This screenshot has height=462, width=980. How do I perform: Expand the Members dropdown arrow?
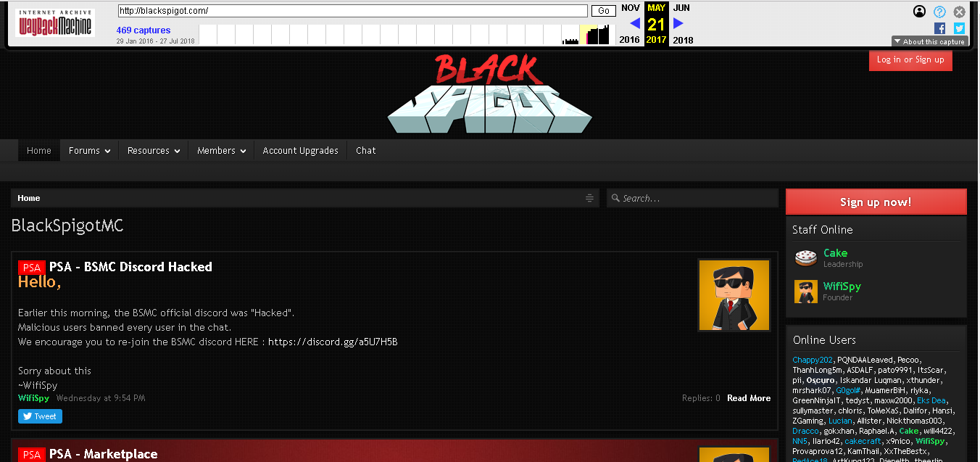click(x=243, y=151)
